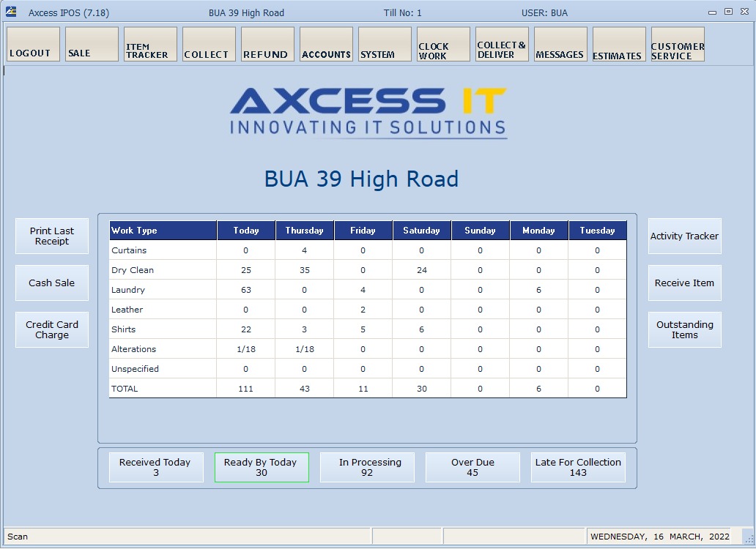The image size is (756, 549).
Task: Open the SYSTEM settings
Action: [x=384, y=44]
